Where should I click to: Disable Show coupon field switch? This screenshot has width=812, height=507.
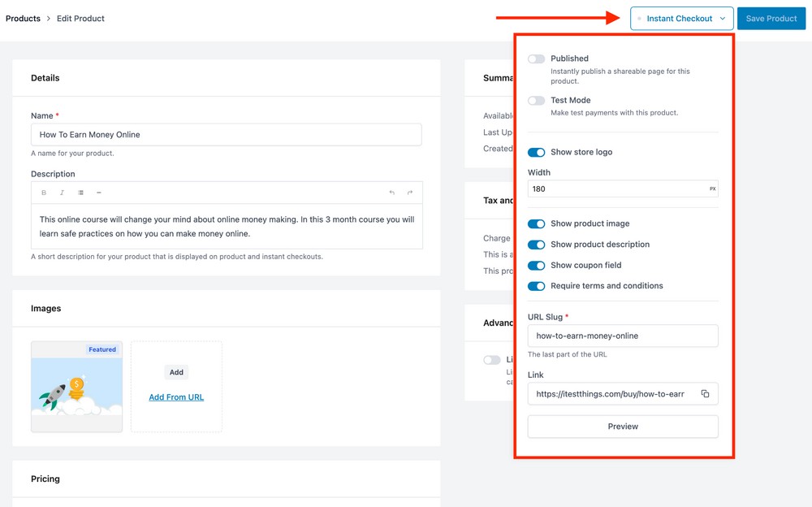[536, 266]
